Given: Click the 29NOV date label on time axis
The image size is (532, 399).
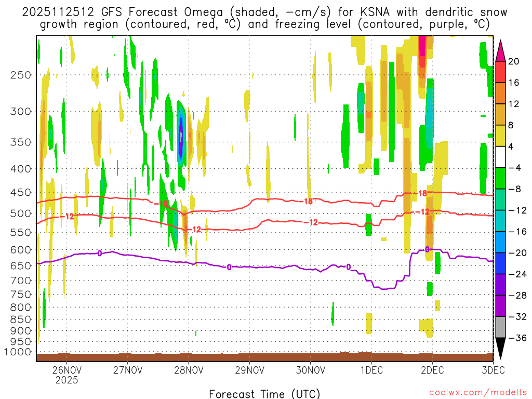Looking at the screenshot, I should (x=250, y=370).
